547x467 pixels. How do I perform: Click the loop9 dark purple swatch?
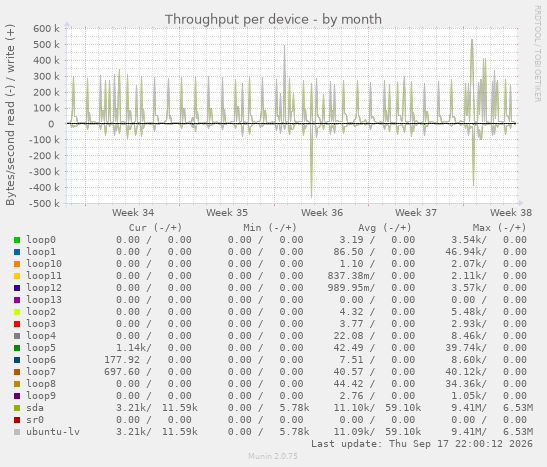(17, 396)
